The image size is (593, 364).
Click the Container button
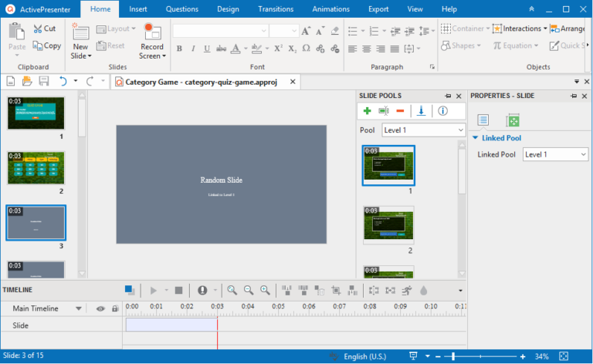pyautogui.click(x=465, y=29)
